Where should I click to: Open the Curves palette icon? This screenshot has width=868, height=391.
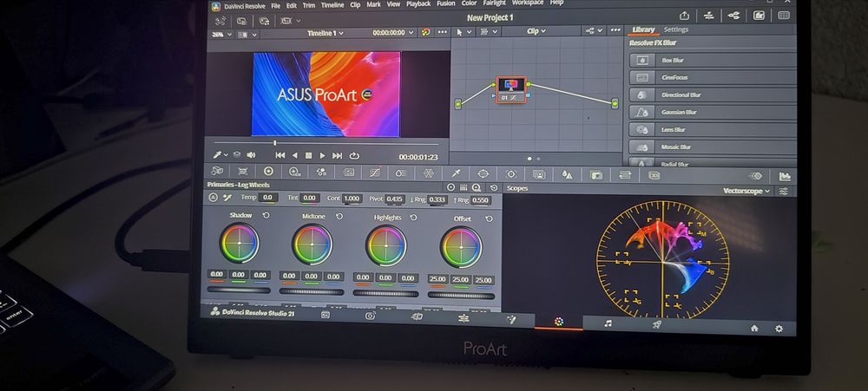(375, 173)
